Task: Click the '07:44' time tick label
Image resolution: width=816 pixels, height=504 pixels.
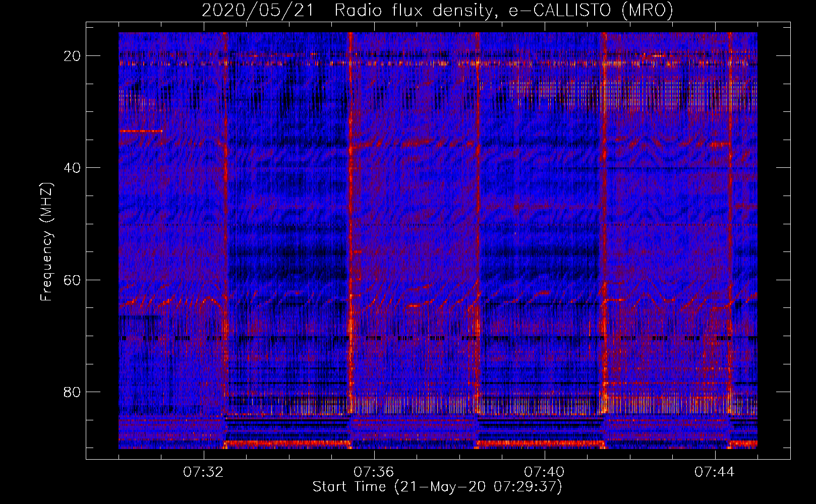Action: 715,472
